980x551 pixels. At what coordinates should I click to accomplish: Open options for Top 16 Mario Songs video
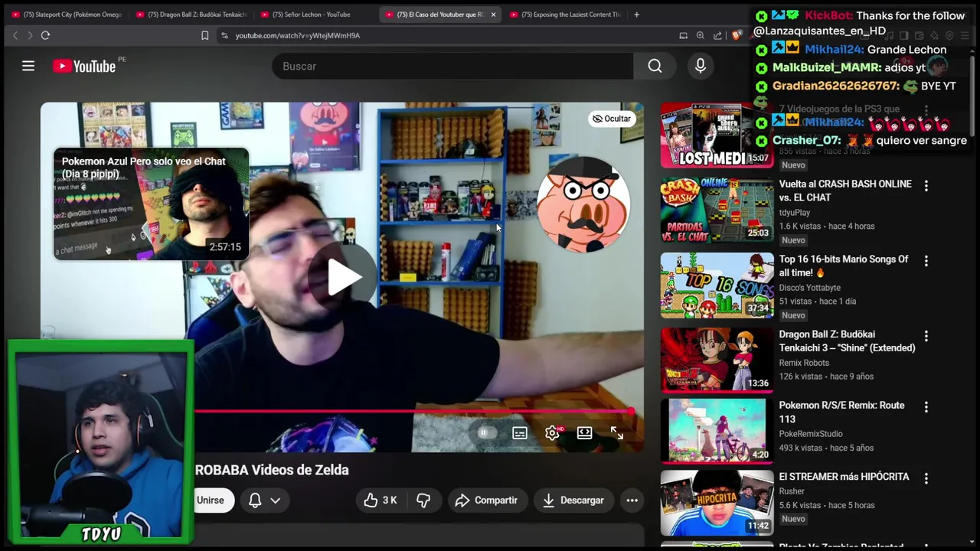[x=926, y=261]
